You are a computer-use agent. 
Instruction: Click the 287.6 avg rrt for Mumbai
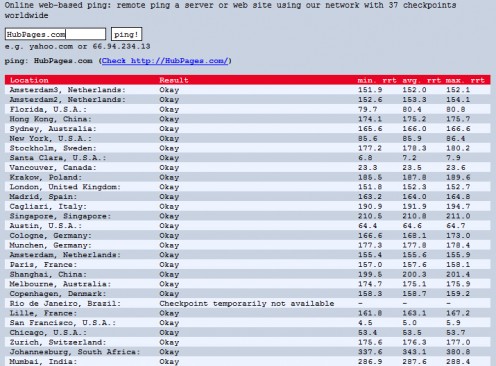coord(414,361)
